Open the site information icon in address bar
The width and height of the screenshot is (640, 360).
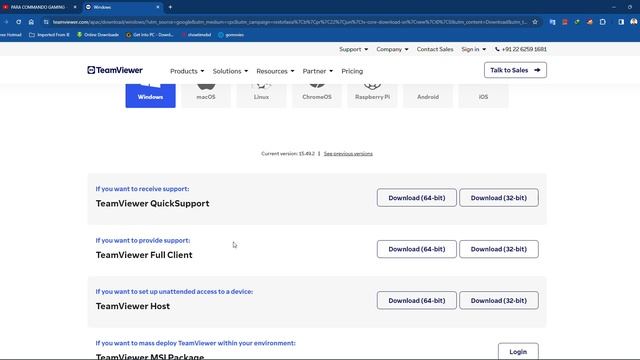46,22
